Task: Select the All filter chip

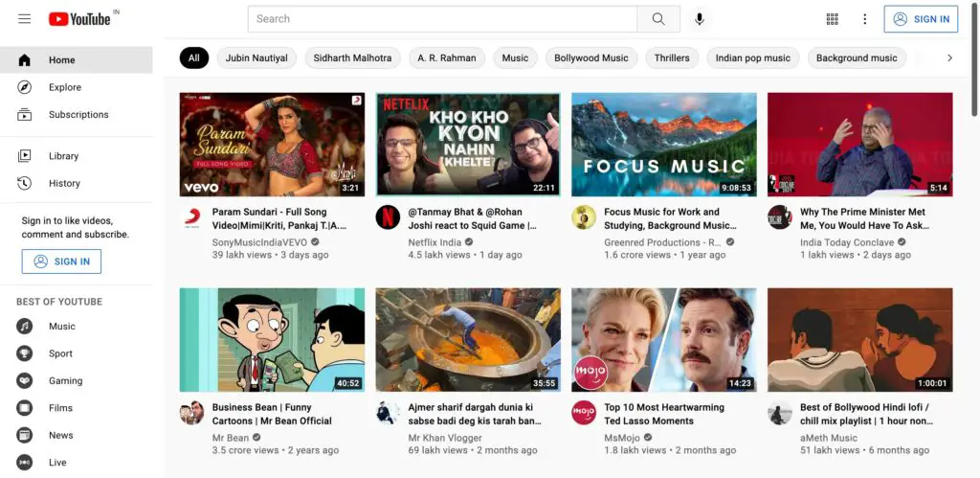Action: 193,58
